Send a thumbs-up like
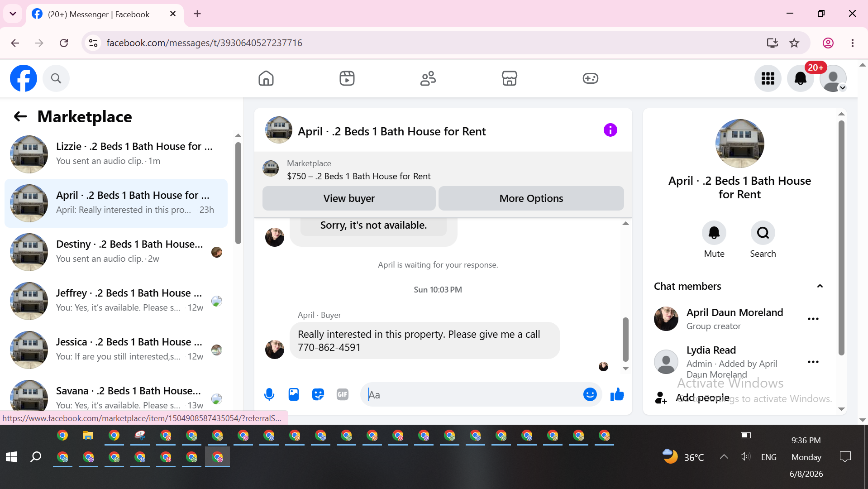 (617, 395)
